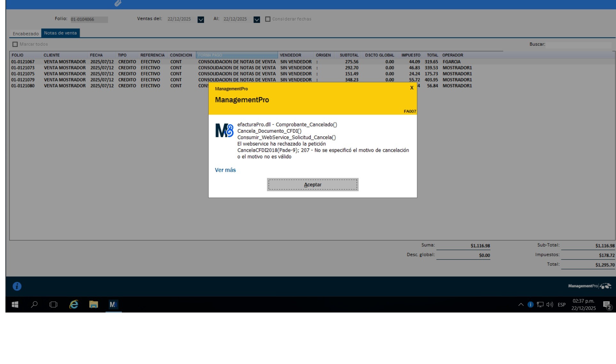Open the Ventas del date dropdown

click(x=201, y=20)
